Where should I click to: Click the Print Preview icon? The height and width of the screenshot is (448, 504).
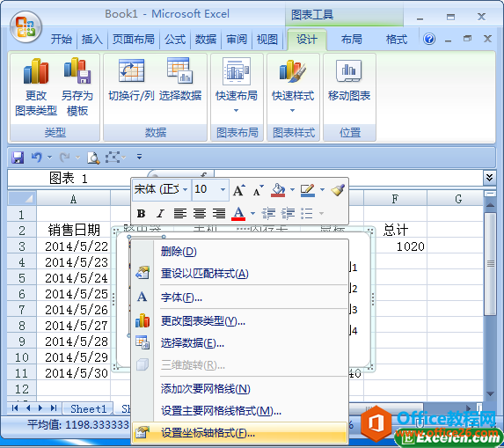tap(93, 158)
